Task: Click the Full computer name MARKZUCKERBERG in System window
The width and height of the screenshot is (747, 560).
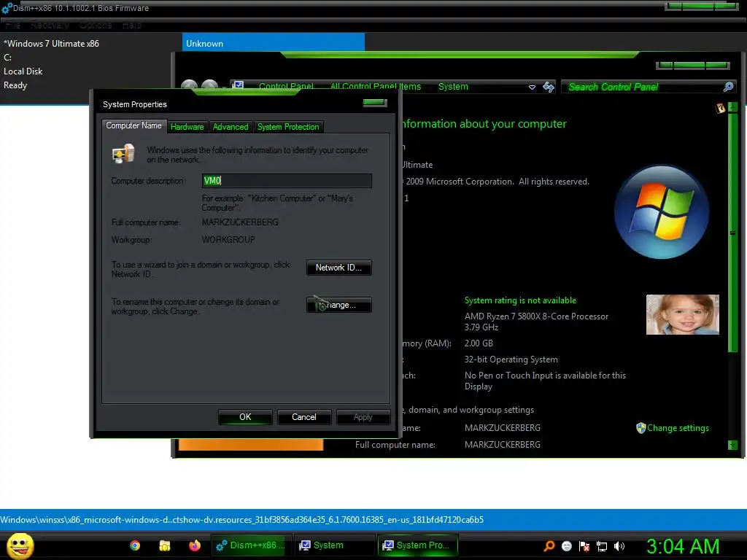Action: coord(502,444)
